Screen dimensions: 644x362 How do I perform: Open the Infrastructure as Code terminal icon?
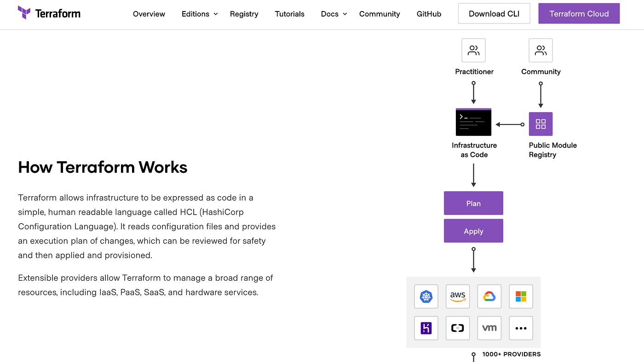[473, 122]
